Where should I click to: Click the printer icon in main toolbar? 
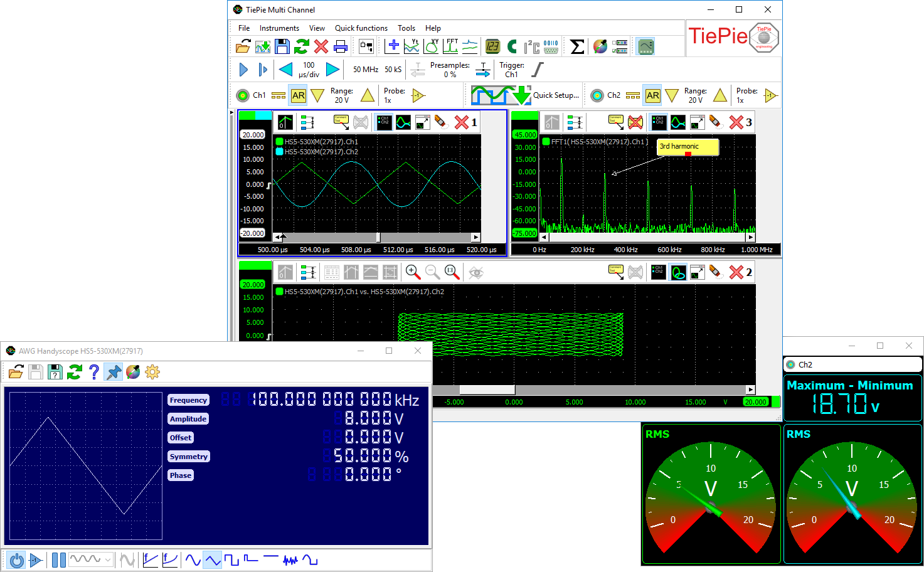pos(341,46)
